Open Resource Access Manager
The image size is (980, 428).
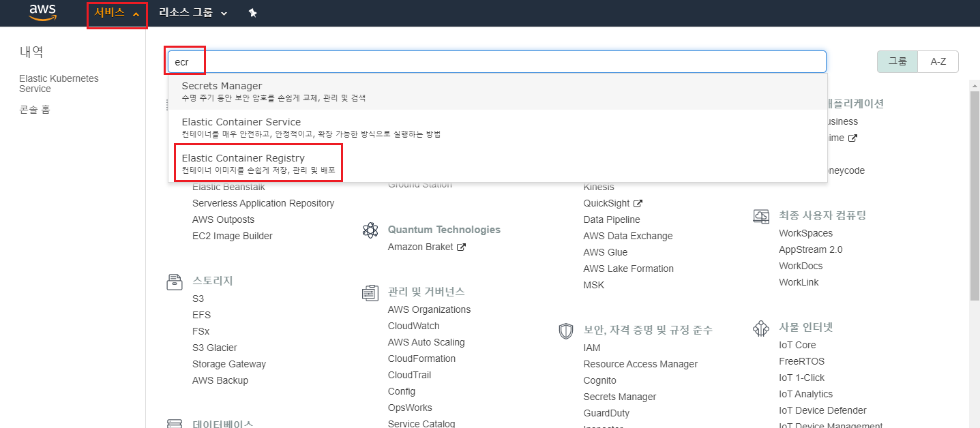click(x=640, y=364)
